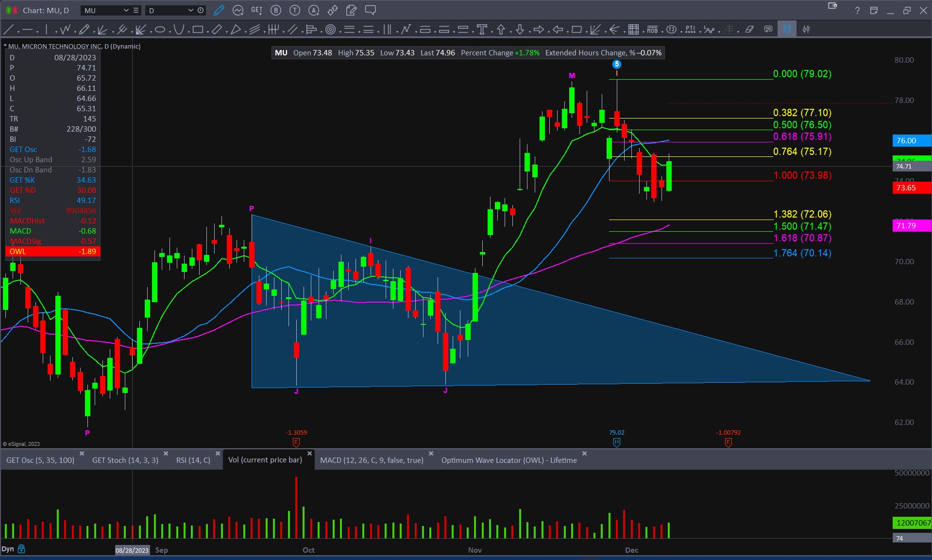Open the GET studies dropdown
Image resolution: width=932 pixels, height=560 pixels.
256,10
